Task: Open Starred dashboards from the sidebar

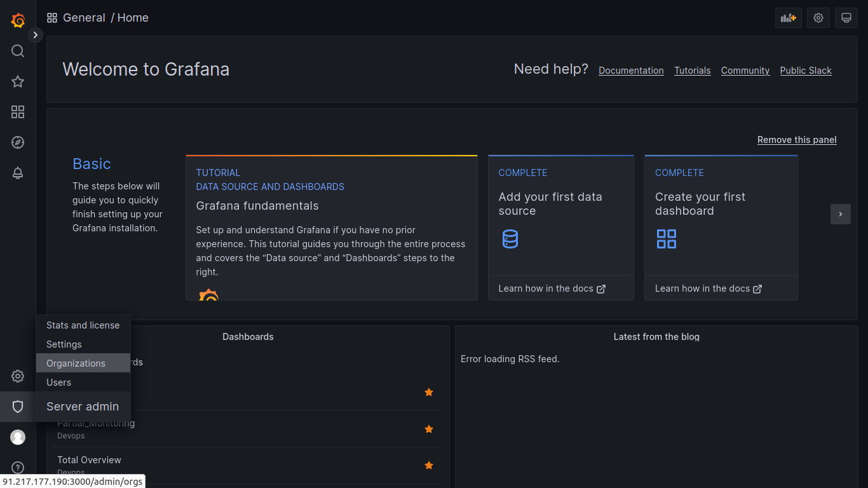Action: (x=18, y=81)
